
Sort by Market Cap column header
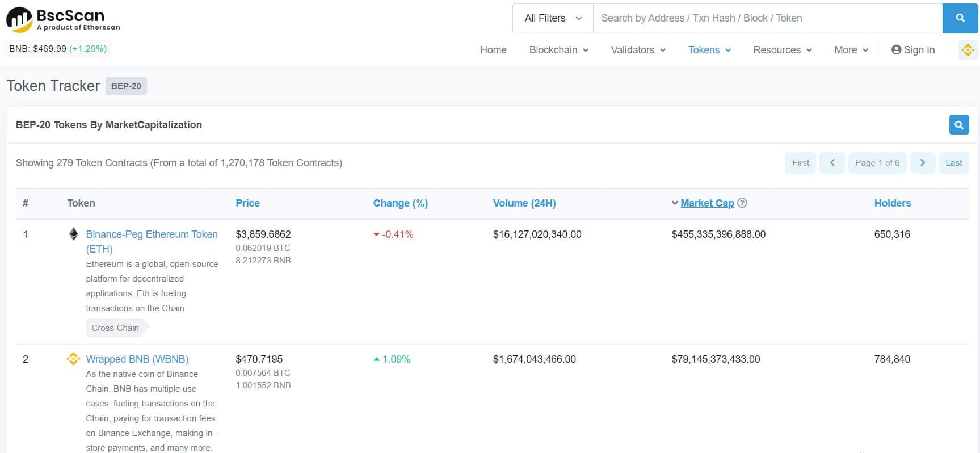(707, 203)
